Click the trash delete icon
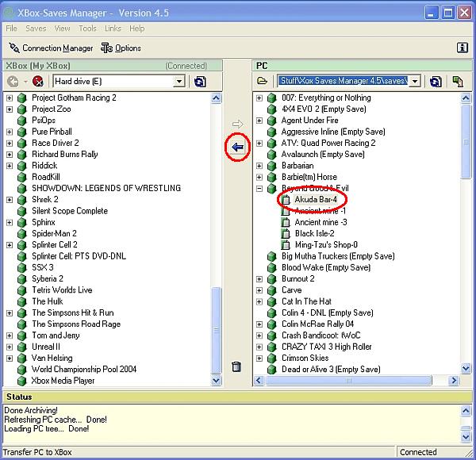 (236, 366)
